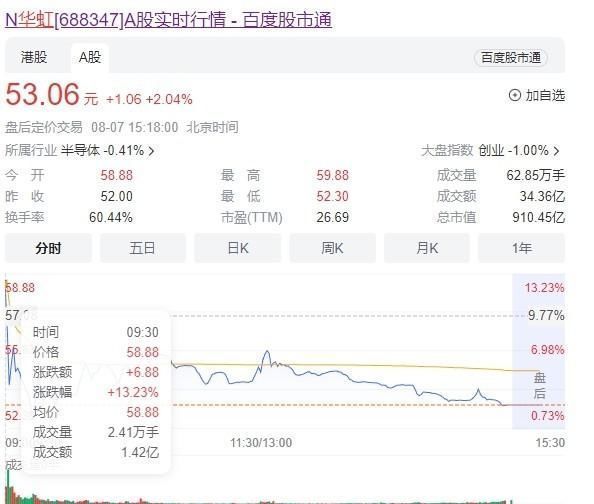Show the 月K chart

(427, 248)
